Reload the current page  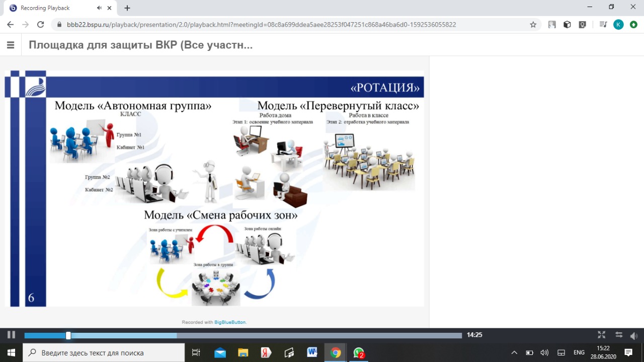click(41, 24)
